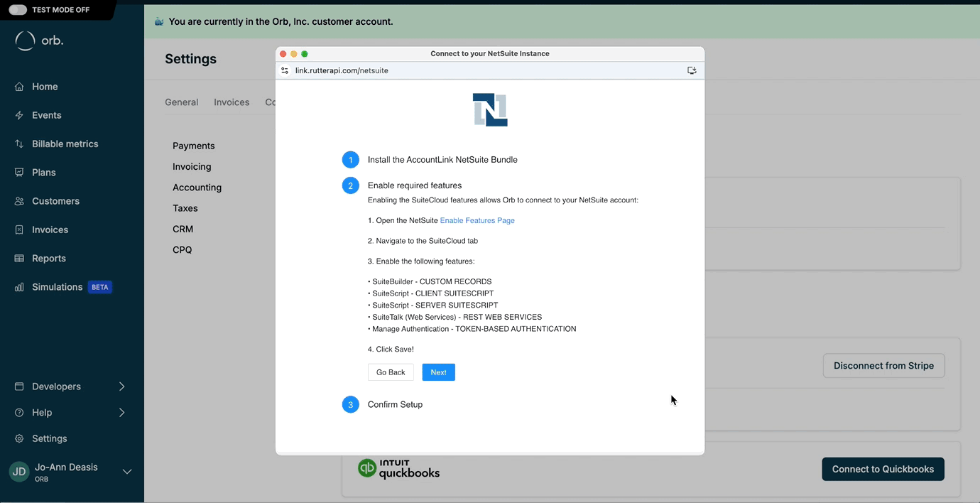
Task: Click the Home house icon
Action: 19,87
